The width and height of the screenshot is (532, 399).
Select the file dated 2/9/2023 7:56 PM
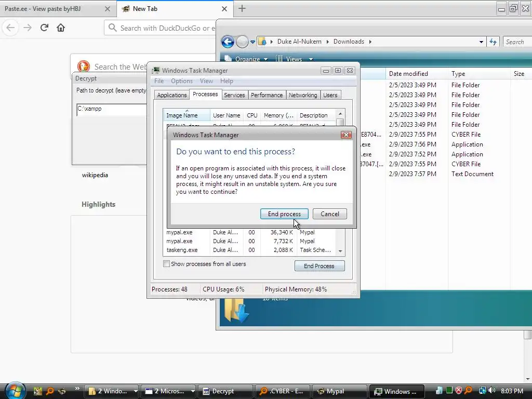point(413,144)
